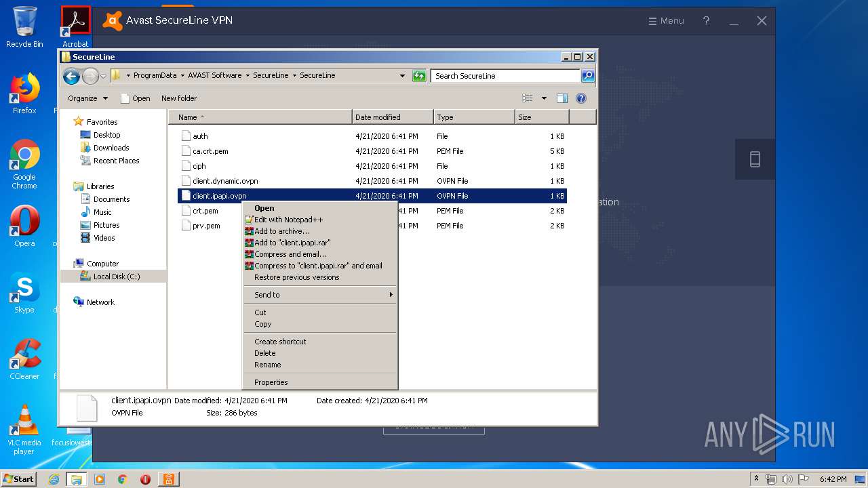Expand address bar history dropdown
Screen dimensions: 868x488
click(402, 76)
